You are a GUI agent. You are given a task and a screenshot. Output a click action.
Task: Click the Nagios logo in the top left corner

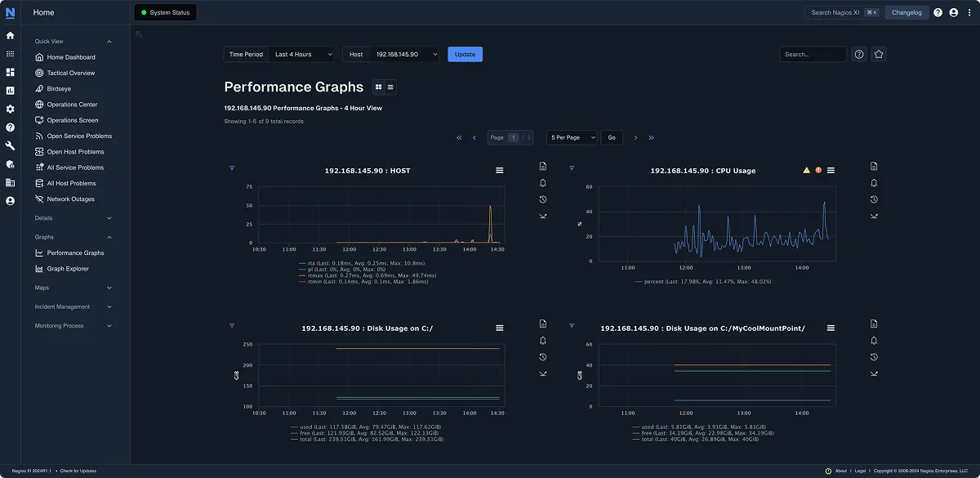pos(11,11)
